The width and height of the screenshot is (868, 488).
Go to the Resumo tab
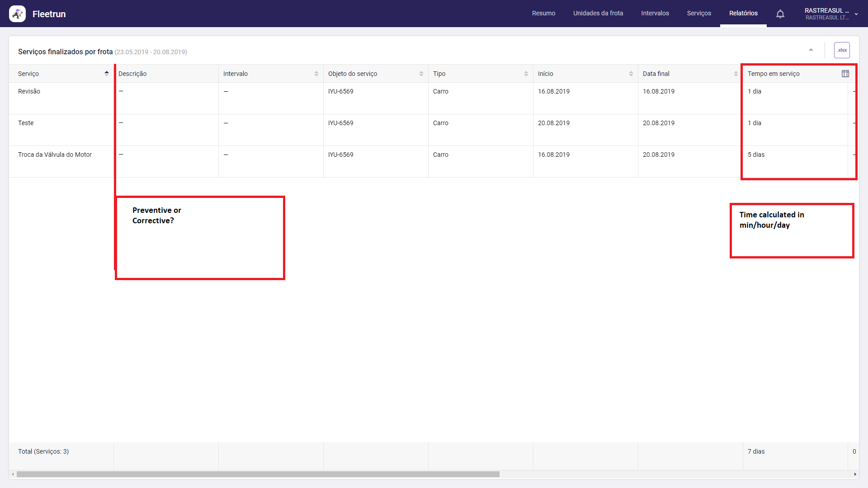click(543, 14)
